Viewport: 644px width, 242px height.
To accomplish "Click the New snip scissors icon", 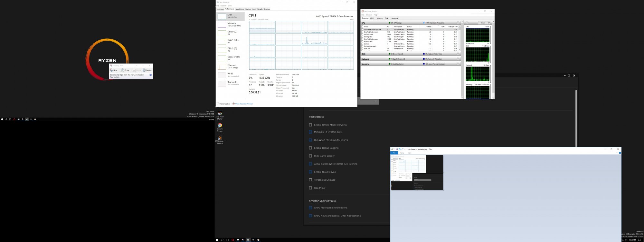I will (111, 70).
